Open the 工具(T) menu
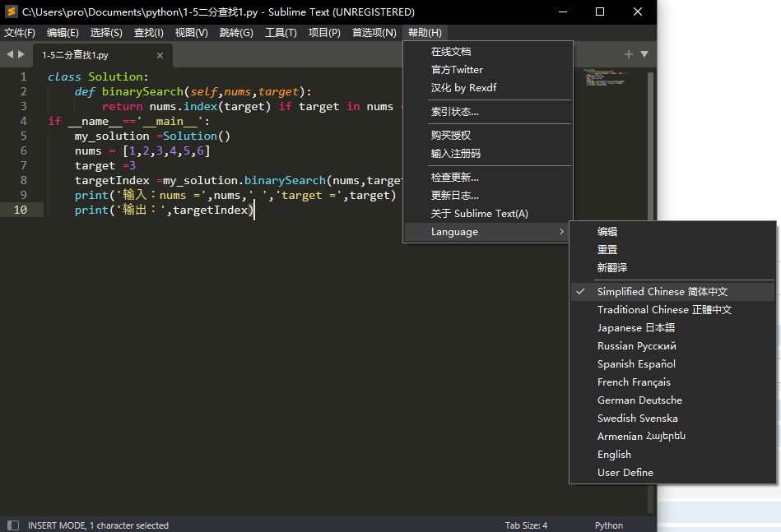 point(281,32)
